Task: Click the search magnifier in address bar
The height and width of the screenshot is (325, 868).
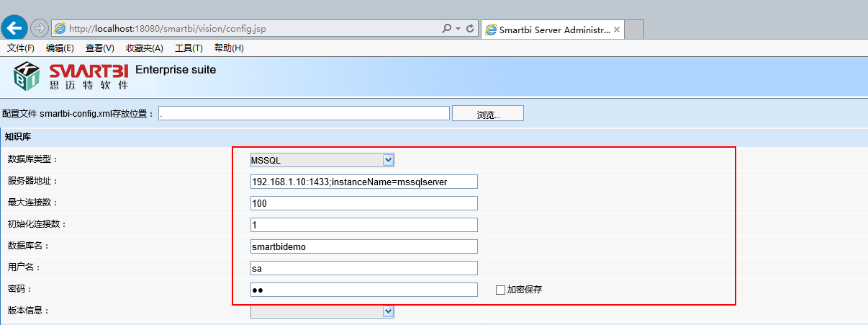Action: tap(447, 28)
